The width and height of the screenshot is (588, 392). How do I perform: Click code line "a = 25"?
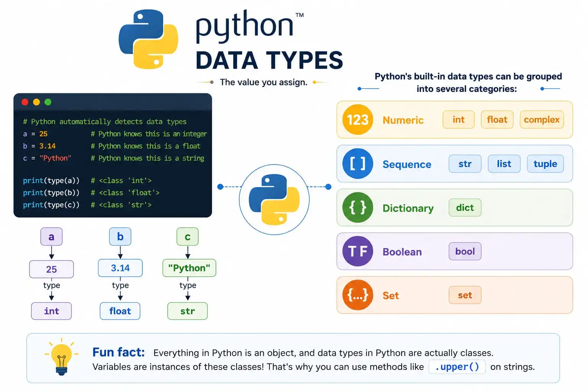pos(35,134)
